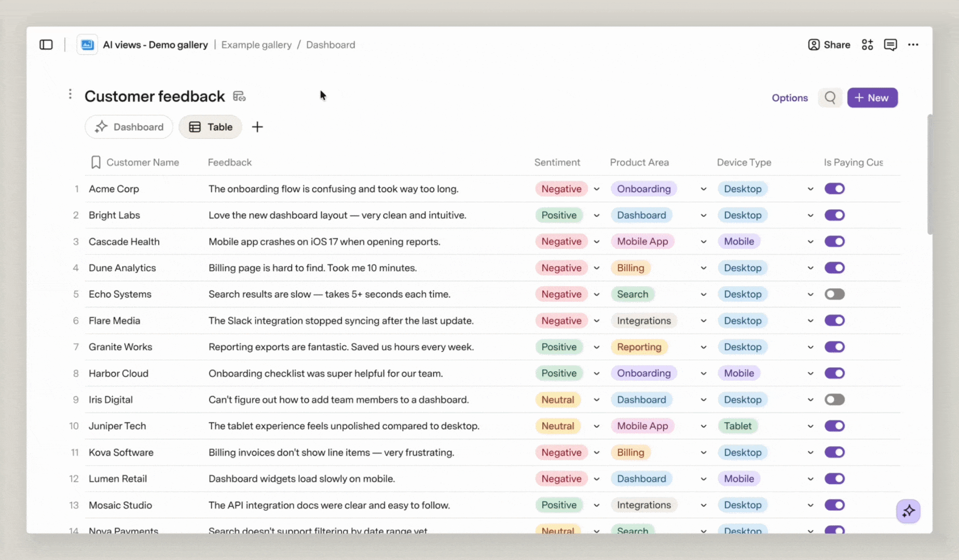The width and height of the screenshot is (959, 560).
Task: Click feedback "Mobile app crashes on iOS 17"
Action: click(324, 242)
